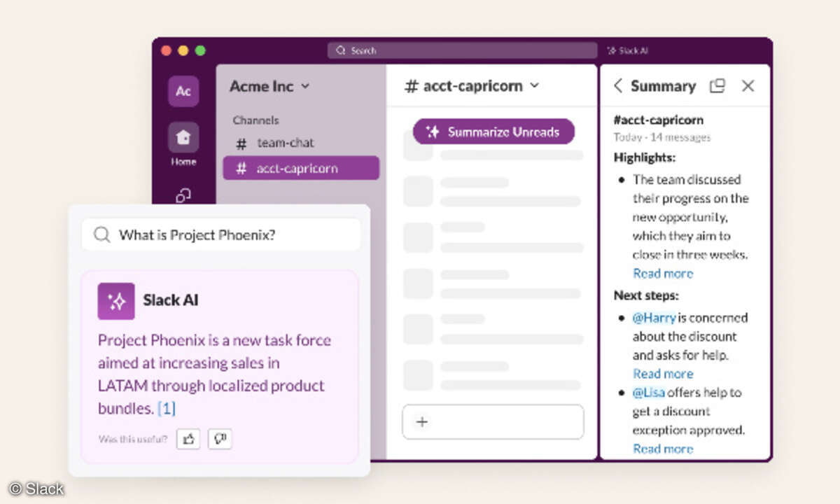Image resolution: width=840 pixels, height=504 pixels.
Task: Click the hash icon beside team-chat
Action: click(241, 143)
